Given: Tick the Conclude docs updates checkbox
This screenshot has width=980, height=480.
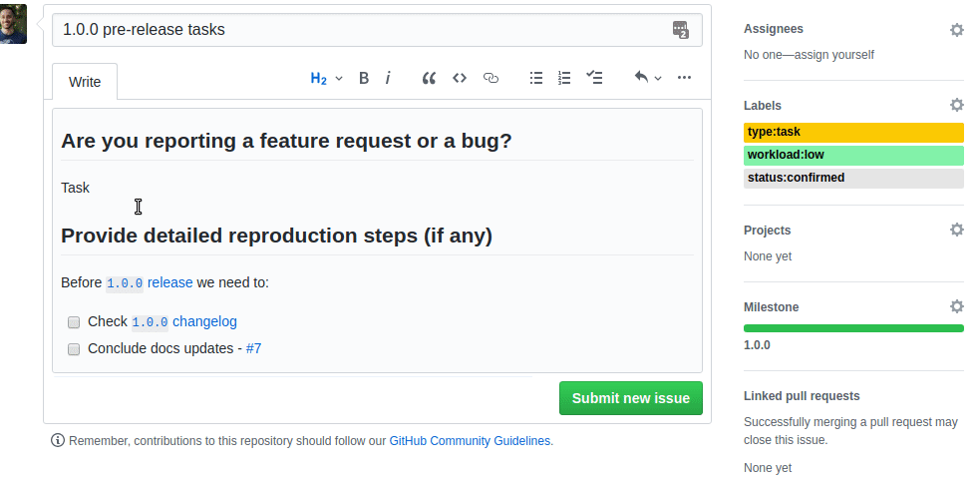Looking at the screenshot, I should (x=74, y=349).
